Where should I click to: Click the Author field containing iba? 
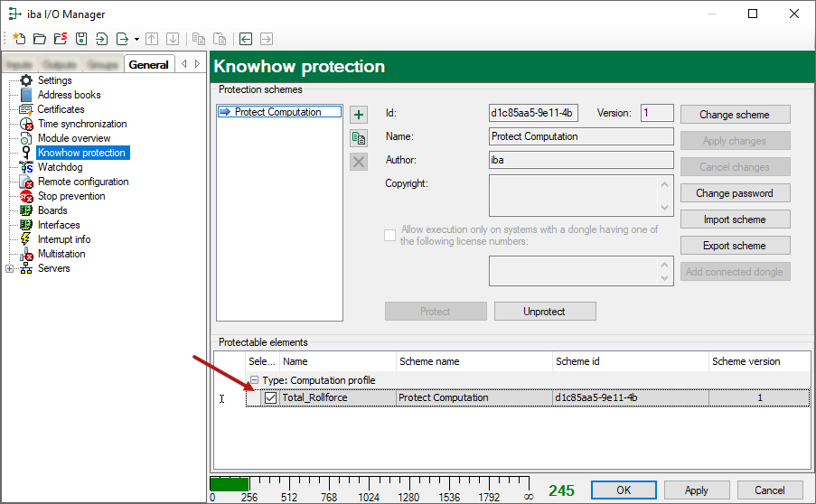(x=581, y=160)
